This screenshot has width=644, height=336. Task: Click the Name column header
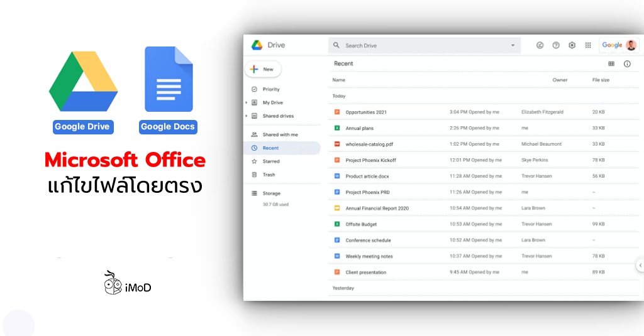coord(338,80)
